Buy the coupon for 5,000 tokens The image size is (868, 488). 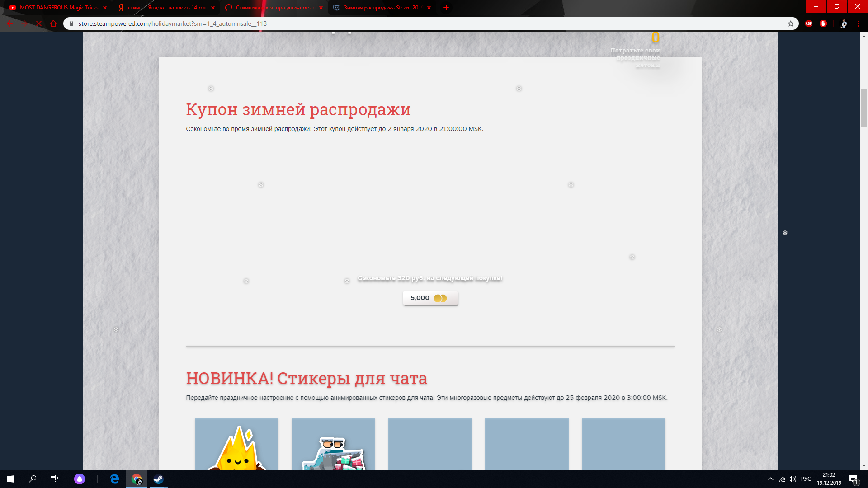(x=430, y=298)
